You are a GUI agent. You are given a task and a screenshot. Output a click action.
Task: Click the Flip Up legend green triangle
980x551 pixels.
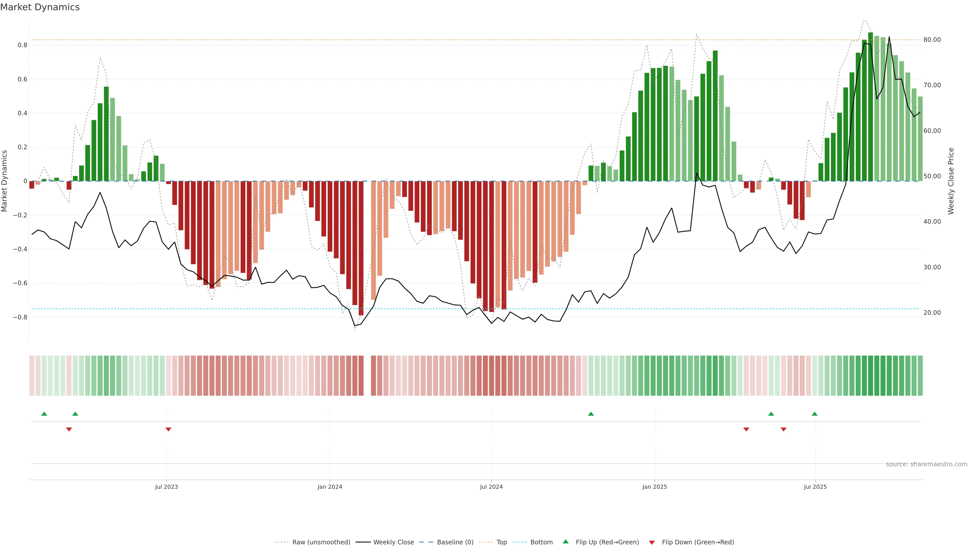[566, 542]
